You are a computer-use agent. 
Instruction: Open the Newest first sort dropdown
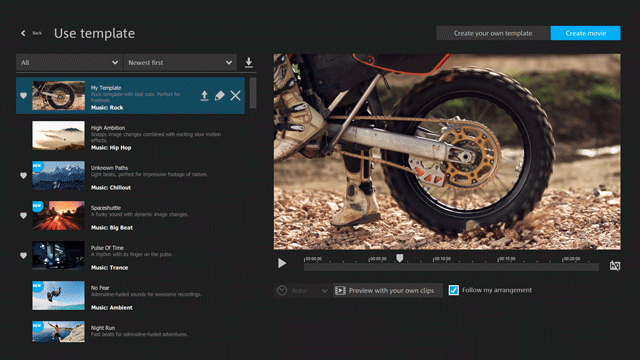pos(180,62)
